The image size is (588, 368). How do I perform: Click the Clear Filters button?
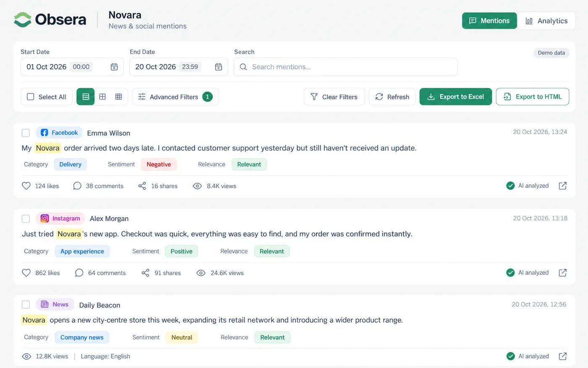pyautogui.click(x=334, y=97)
